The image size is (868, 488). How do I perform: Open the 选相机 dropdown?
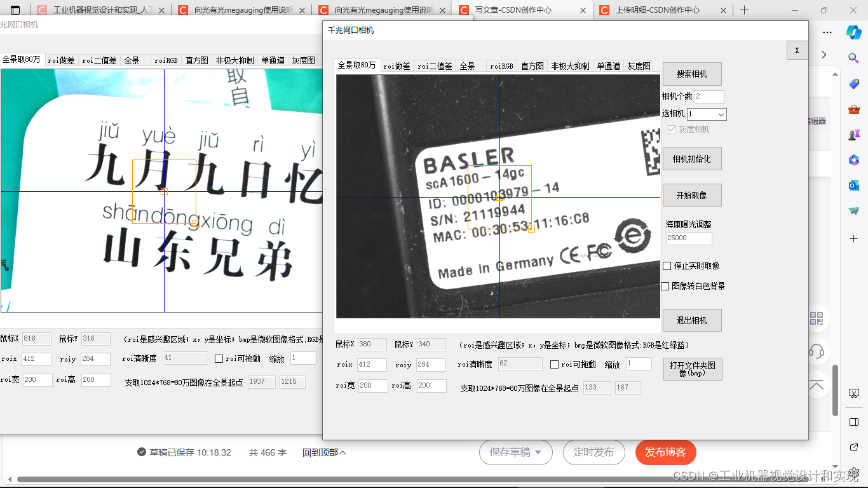click(707, 114)
